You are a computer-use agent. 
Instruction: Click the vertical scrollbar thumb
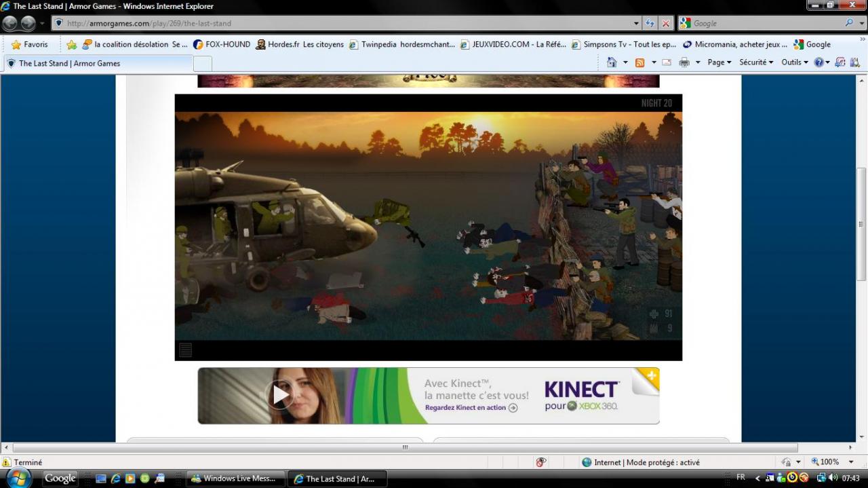(862, 224)
